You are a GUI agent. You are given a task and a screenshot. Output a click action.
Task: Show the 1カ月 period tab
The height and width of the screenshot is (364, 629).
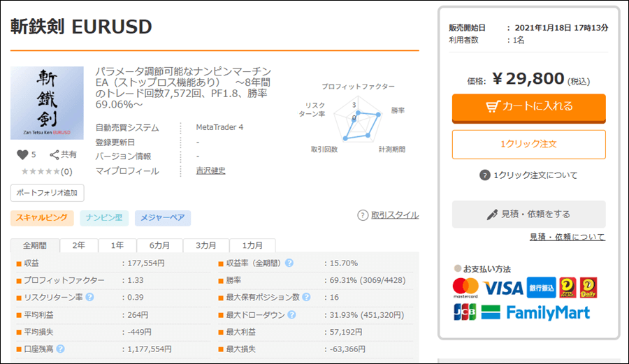coord(253,245)
